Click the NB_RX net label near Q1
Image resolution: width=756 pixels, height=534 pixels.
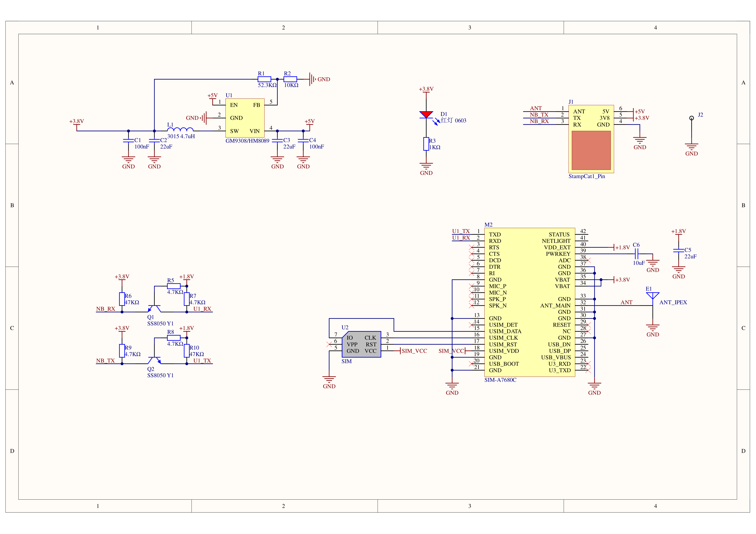pos(106,309)
